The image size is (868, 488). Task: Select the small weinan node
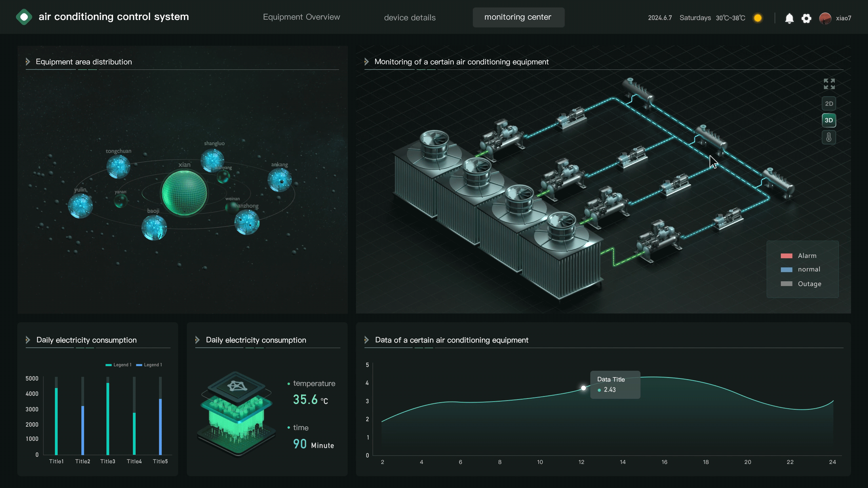click(x=232, y=207)
